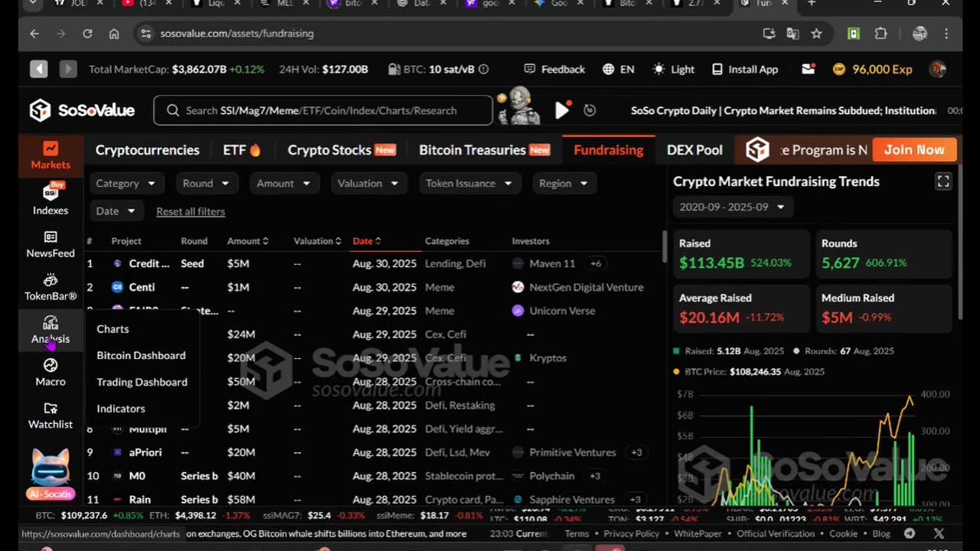The width and height of the screenshot is (980, 551).
Task: Switch to the Cryptocurrencies tab
Action: pyautogui.click(x=147, y=150)
